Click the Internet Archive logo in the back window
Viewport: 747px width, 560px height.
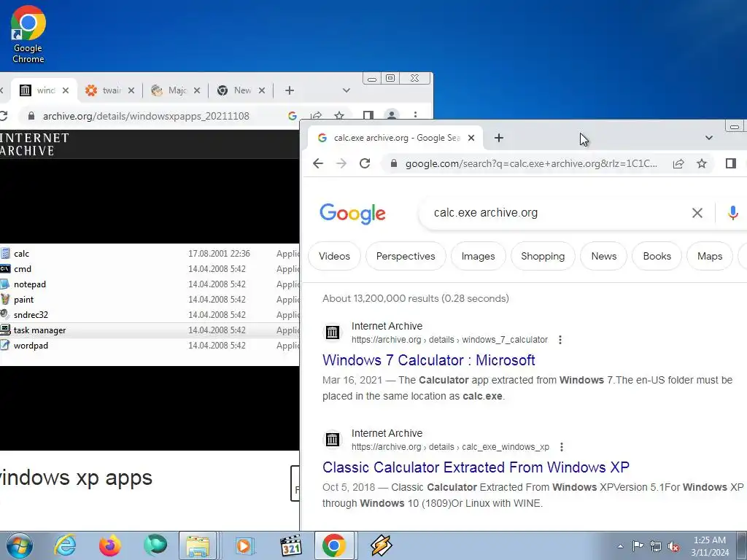(x=34, y=144)
